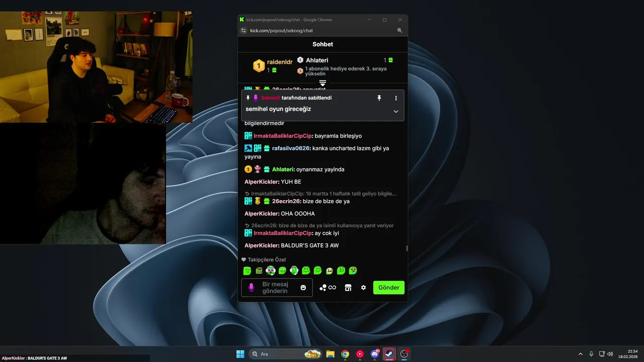Click the streamer webcam feed thumbnail
The height and width of the screenshot is (362, 644).
[x=96, y=67]
